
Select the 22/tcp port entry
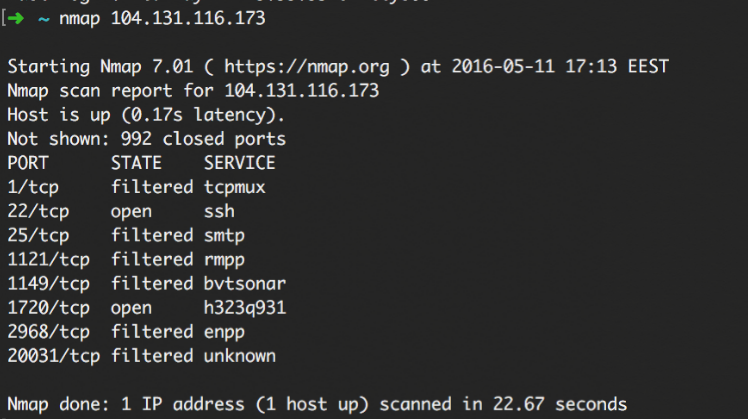[36, 211]
